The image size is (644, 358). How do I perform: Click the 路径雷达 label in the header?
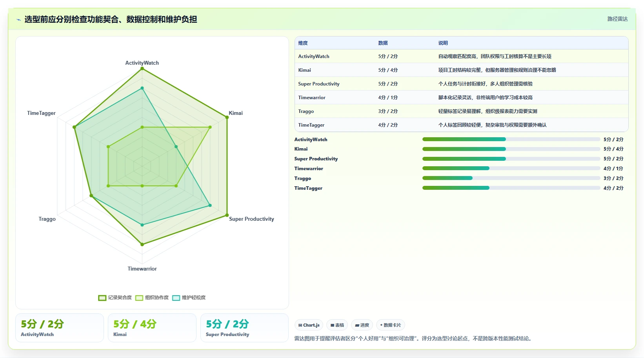[x=617, y=19]
